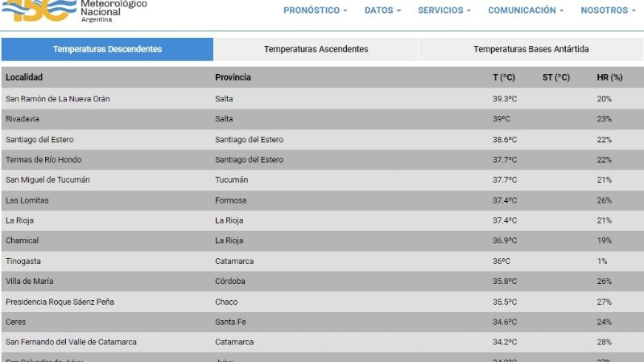The image size is (644, 362).
Task: Click Santa Fe province cell
Action: tap(230, 322)
